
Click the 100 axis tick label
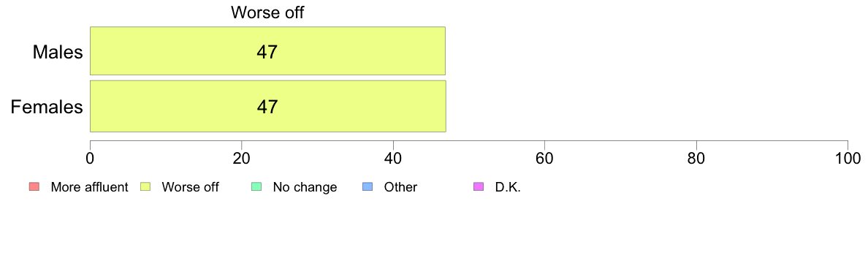coord(848,159)
